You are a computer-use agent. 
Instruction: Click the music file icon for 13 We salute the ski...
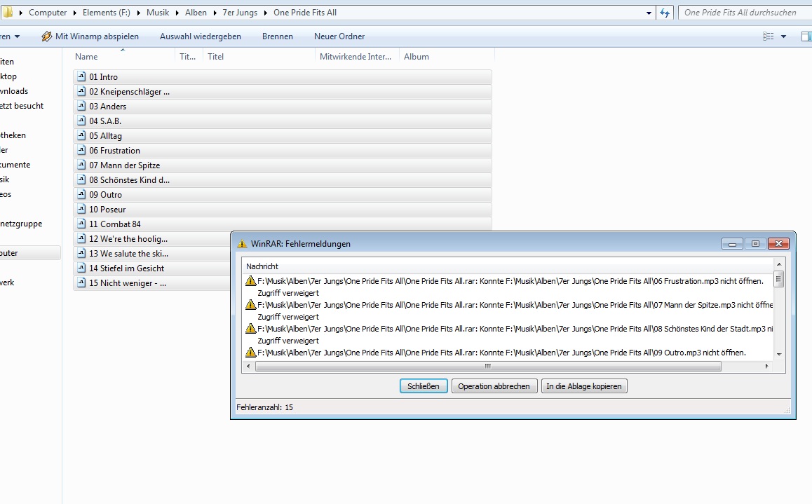81,253
